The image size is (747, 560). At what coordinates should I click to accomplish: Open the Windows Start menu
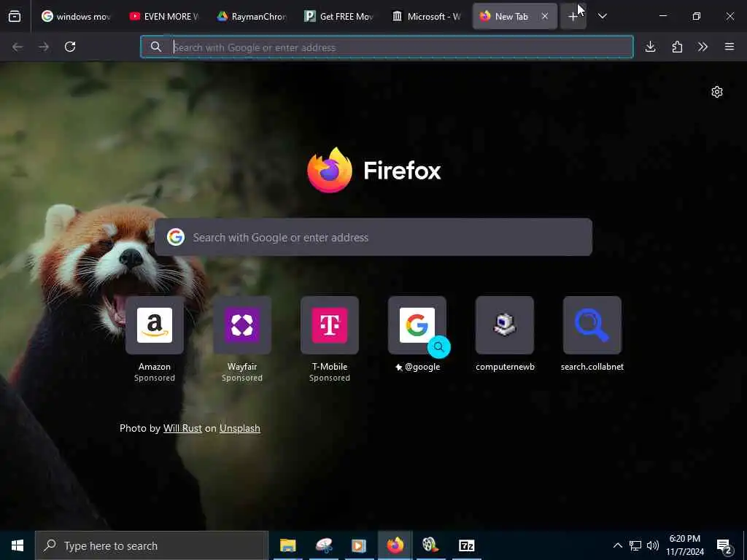[18, 545]
